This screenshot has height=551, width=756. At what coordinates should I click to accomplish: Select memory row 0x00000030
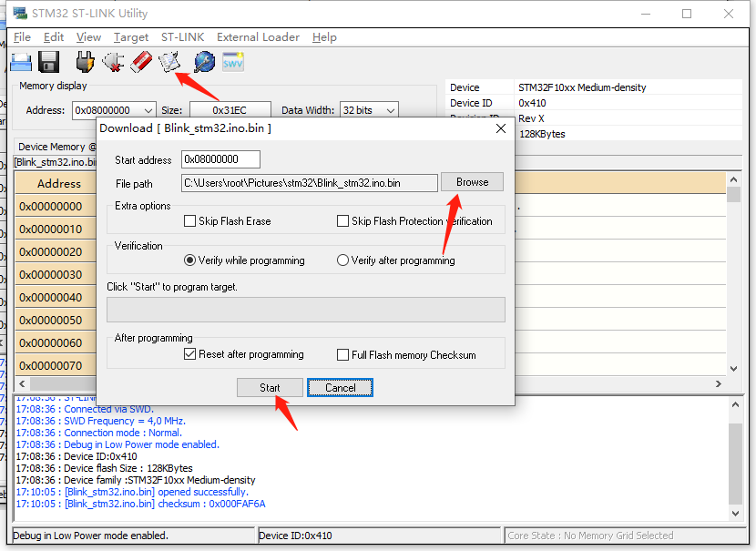coord(56,275)
